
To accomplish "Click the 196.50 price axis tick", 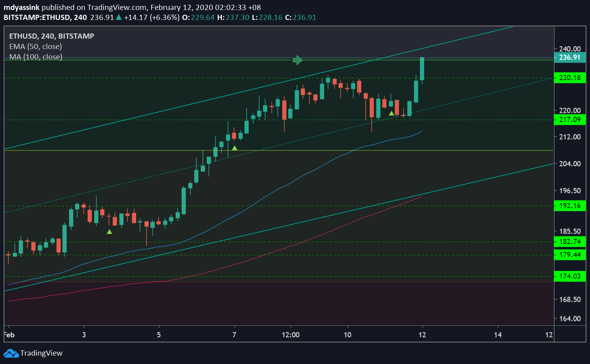I will pos(570,191).
